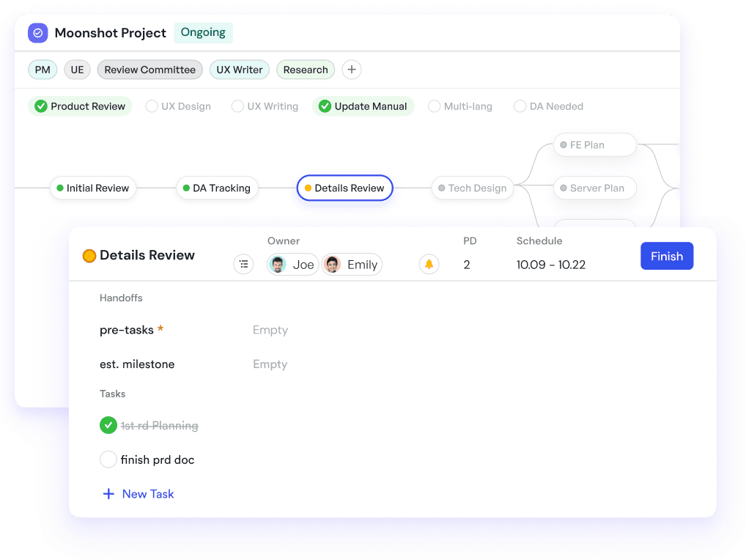Click the plus icon to add role tag
The height and width of the screenshot is (560, 746).
[x=351, y=70]
